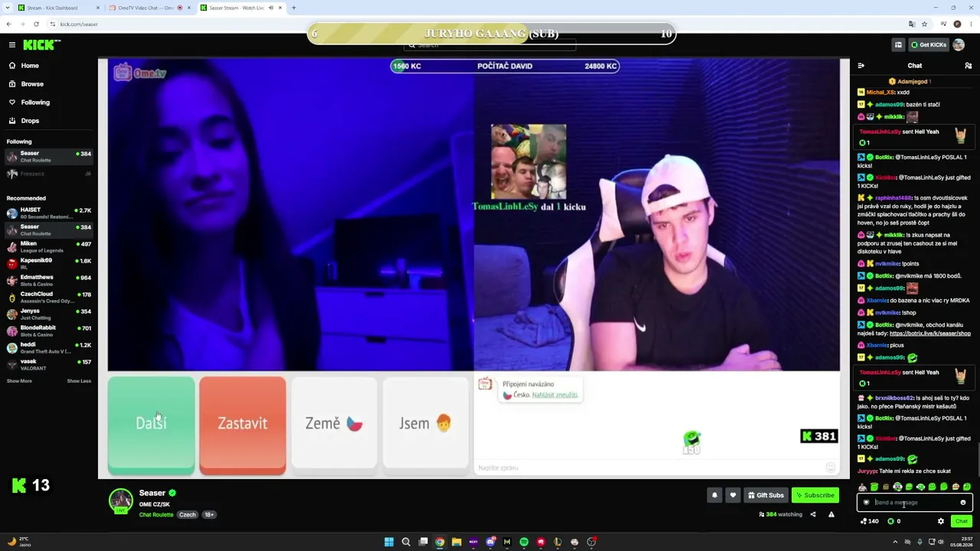
Task: Open BlondeRabbit recommended channel
Action: pos(49,331)
